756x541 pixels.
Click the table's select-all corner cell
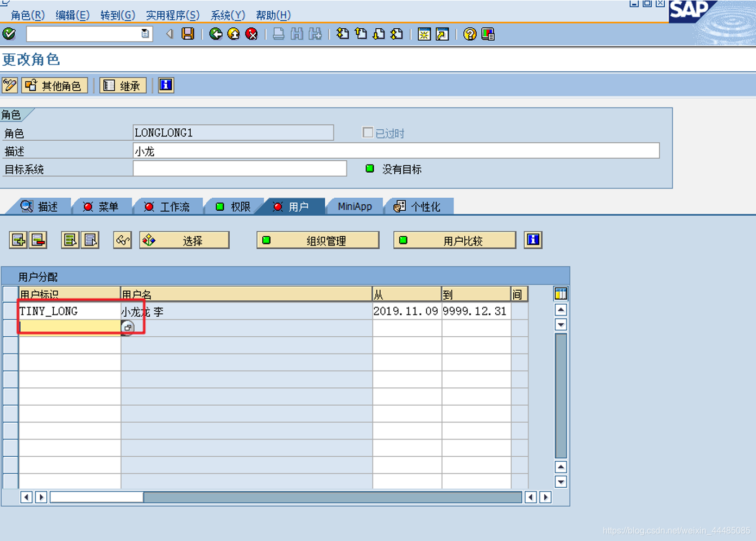point(10,294)
